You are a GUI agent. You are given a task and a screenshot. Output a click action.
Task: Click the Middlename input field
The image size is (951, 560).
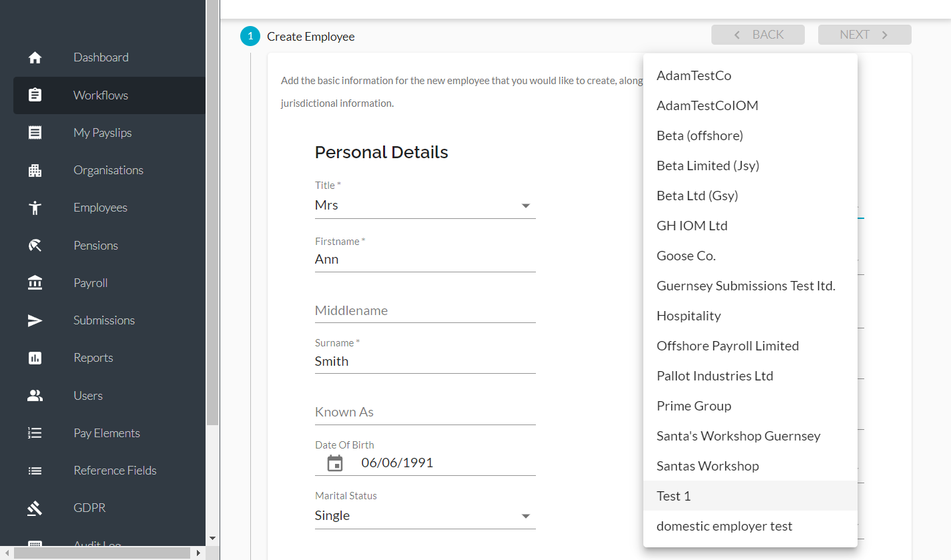tap(425, 310)
